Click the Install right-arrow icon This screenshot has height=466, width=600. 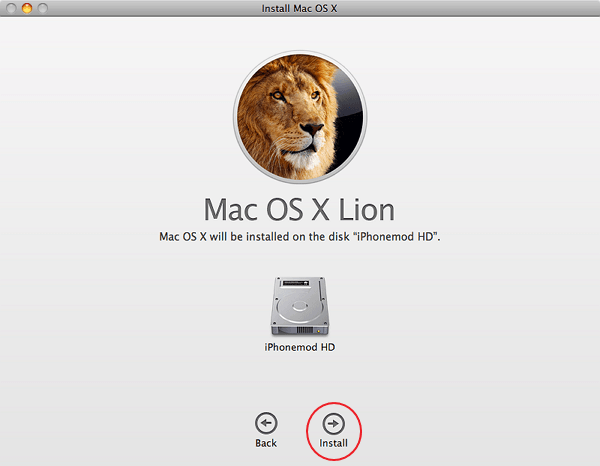tap(333, 422)
